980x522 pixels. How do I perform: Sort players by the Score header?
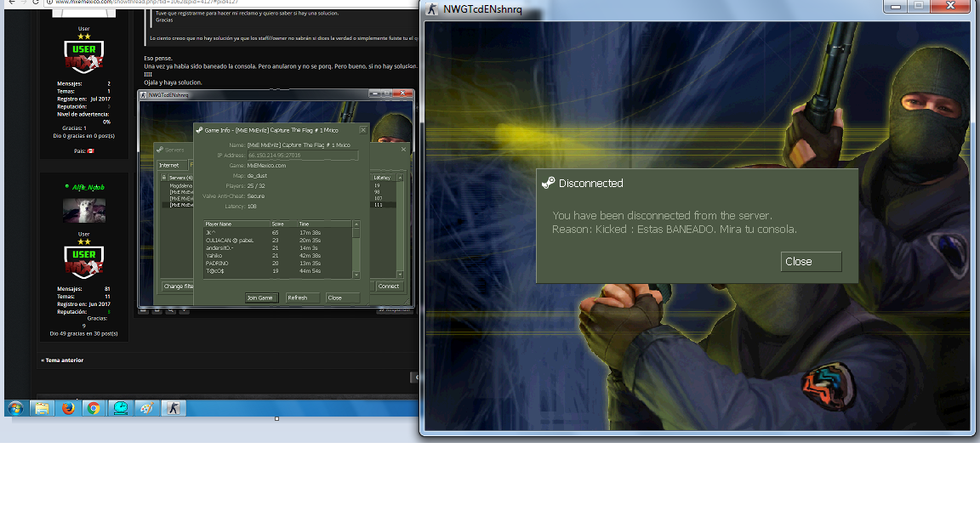(283, 224)
